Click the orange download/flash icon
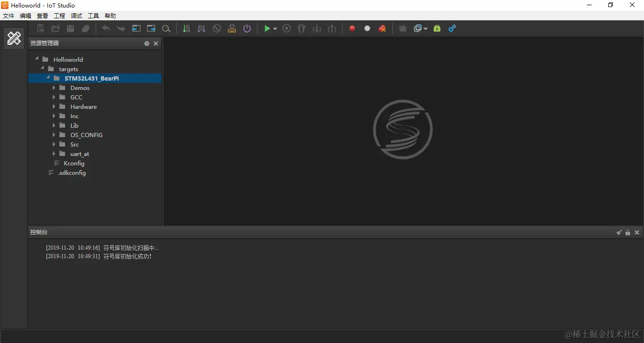 232,28
